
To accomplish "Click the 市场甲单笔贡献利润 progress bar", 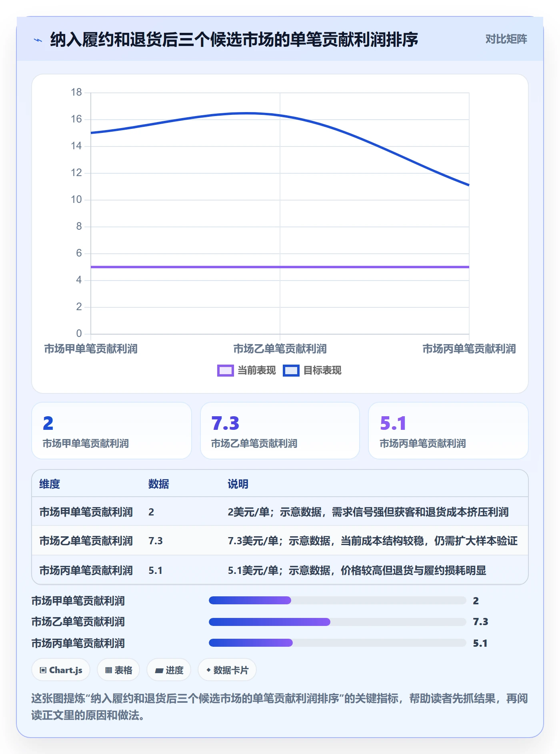I will [x=338, y=600].
